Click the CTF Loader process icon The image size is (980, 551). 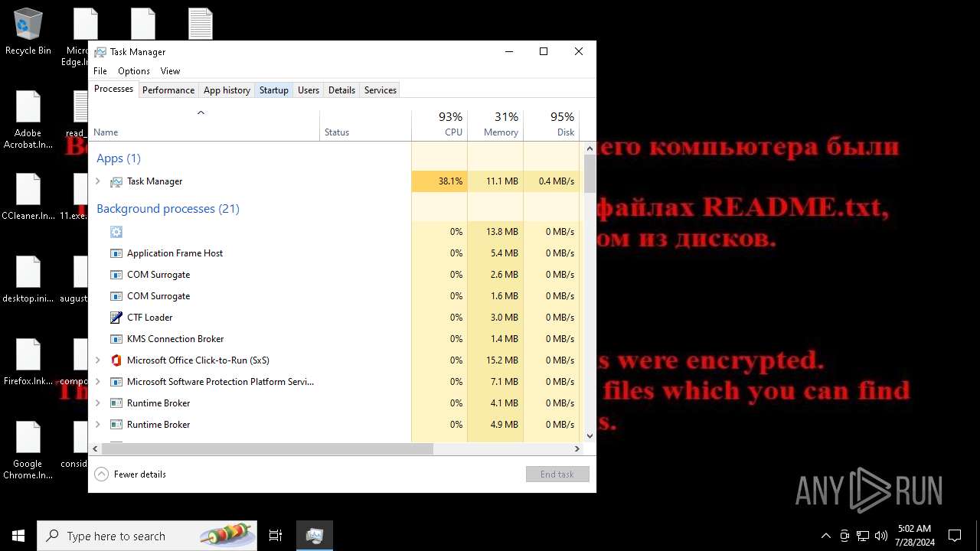pyautogui.click(x=116, y=318)
